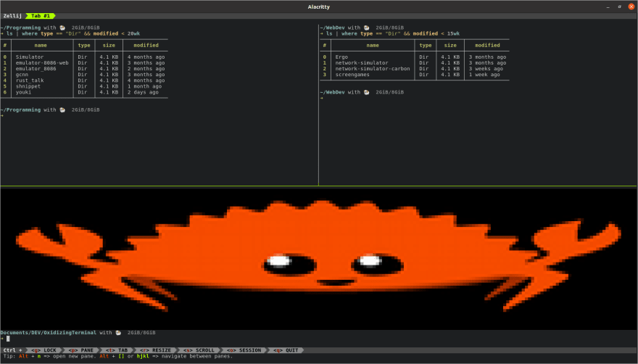Viewport: 638px width, 364px height.
Task: Activate TAB mode in status bar
Action: click(x=117, y=350)
